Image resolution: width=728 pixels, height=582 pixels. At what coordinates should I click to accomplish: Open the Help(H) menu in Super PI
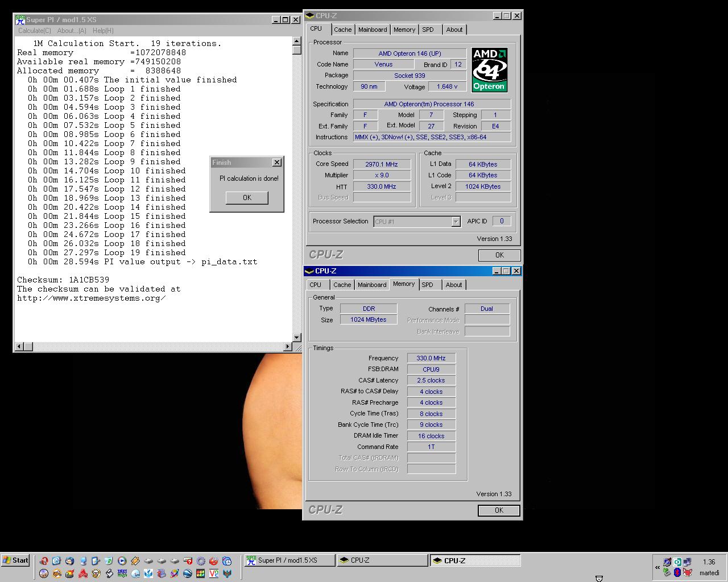point(103,31)
